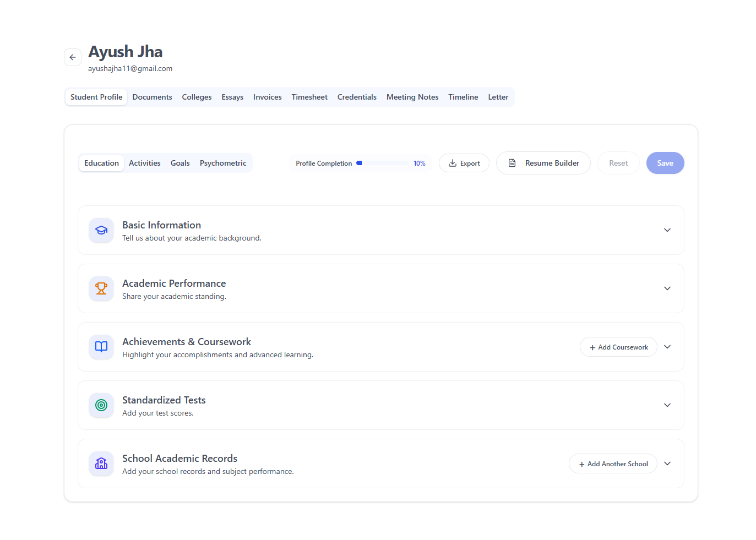Viewport: 756px width, 540px height.
Task: Click the Reset button
Action: click(x=618, y=163)
